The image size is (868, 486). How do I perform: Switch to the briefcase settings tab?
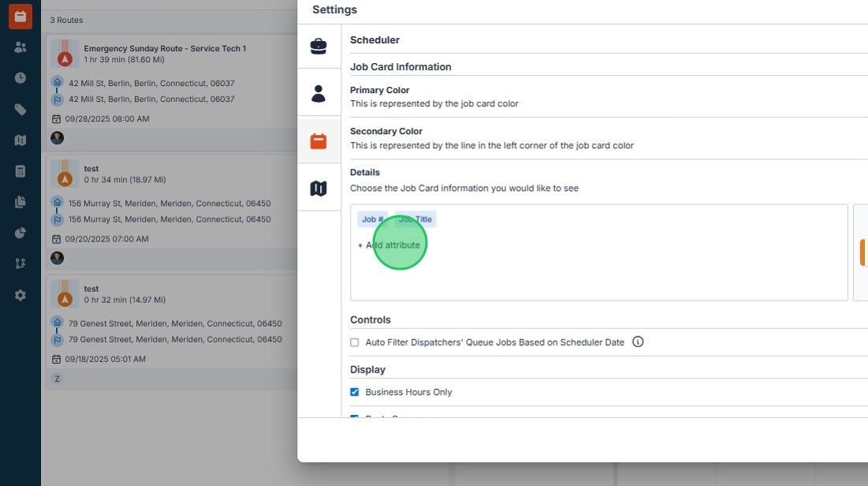pos(319,47)
